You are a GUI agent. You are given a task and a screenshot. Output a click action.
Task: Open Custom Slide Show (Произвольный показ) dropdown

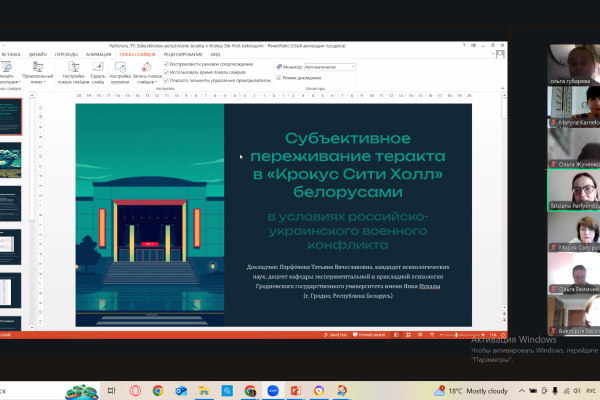click(x=38, y=72)
